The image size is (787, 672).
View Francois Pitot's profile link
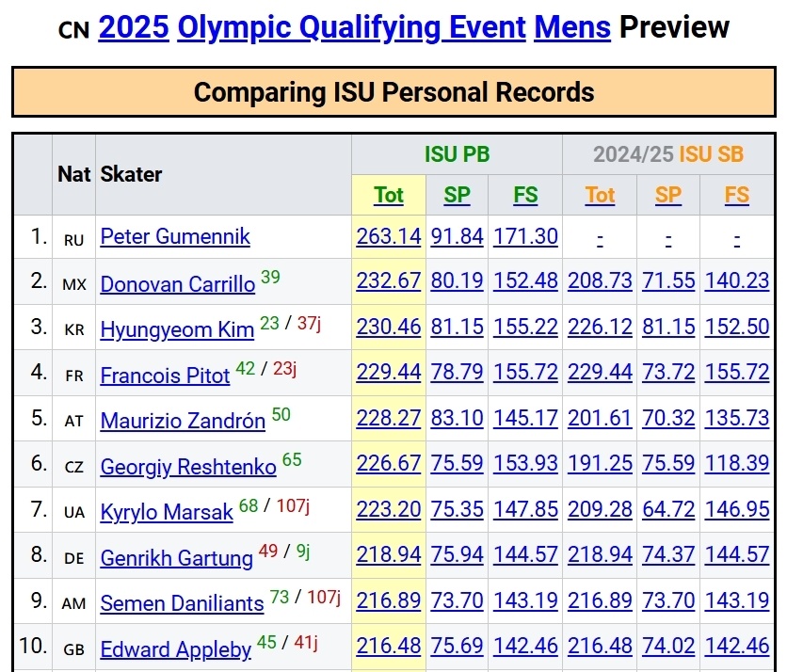coord(165,376)
